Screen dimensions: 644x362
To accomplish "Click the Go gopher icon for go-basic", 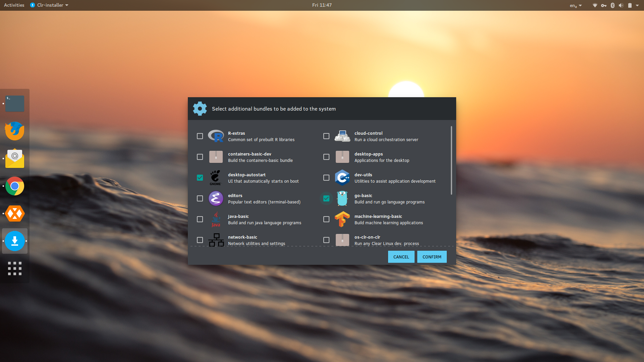I will 342,198.
